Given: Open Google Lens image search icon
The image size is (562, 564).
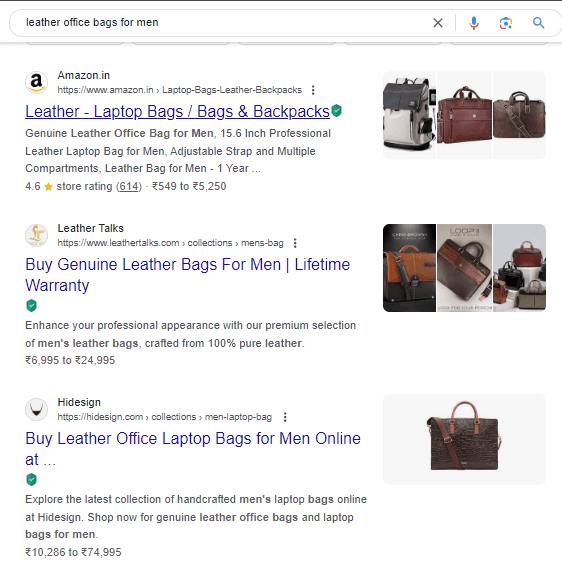Looking at the screenshot, I should coord(506,23).
